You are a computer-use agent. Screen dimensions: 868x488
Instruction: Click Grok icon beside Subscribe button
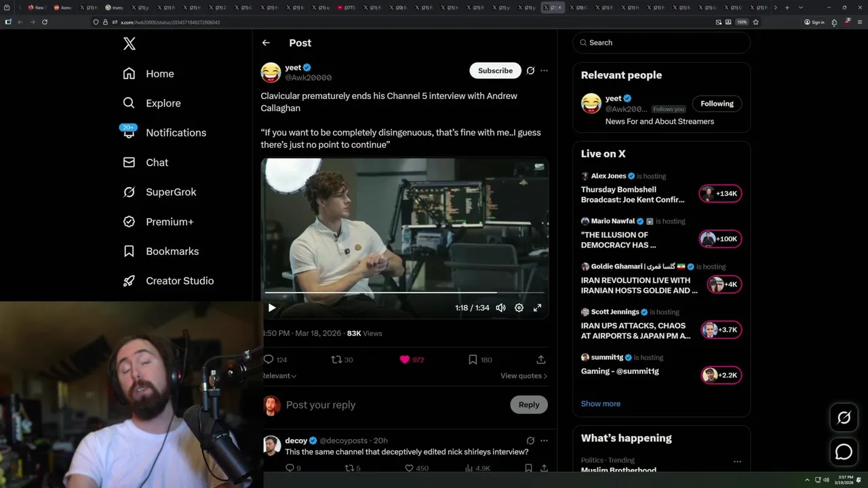click(530, 70)
